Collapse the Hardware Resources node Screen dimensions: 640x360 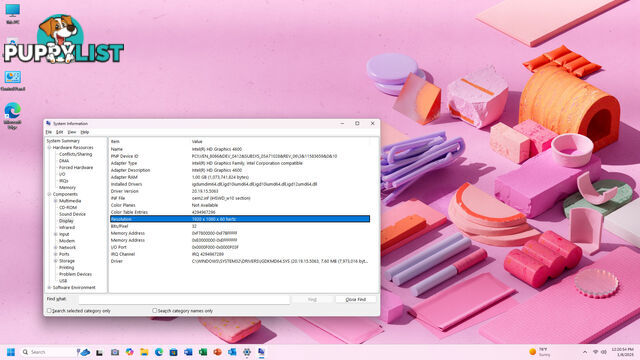(x=49, y=147)
